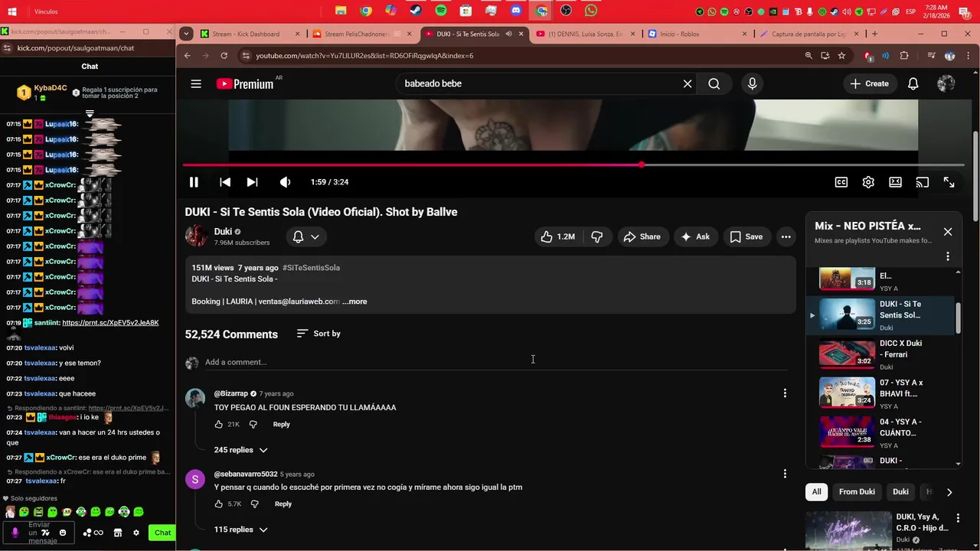Open the Chrome extensions puzzle icon
The image size is (980, 551).
coord(904,56)
